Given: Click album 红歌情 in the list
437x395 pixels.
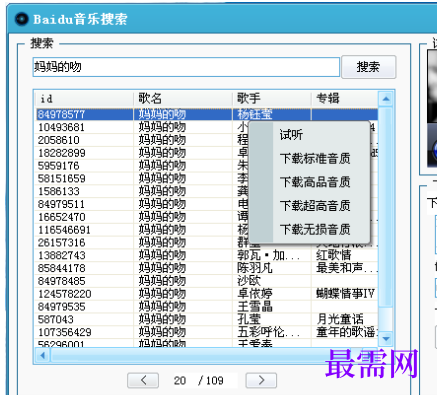Looking at the screenshot, I should (x=334, y=255).
